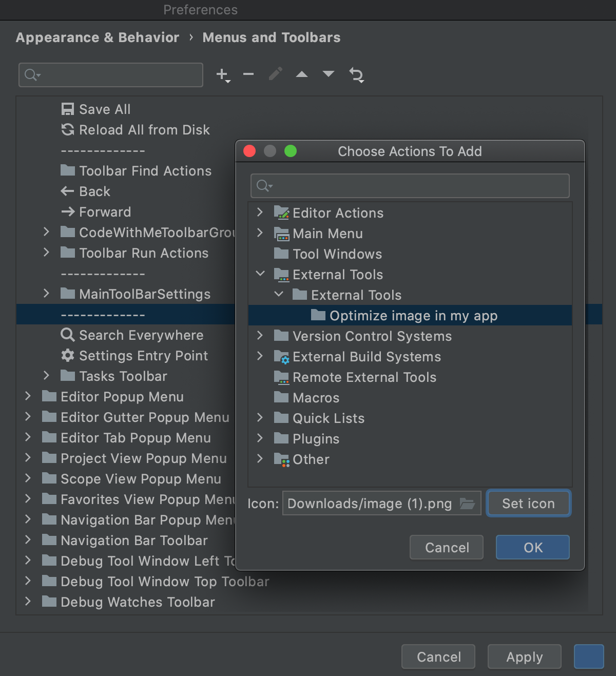Click OK in Choose Actions dialog
The height and width of the screenshot is (676, 616).
[x=532, y=548]
